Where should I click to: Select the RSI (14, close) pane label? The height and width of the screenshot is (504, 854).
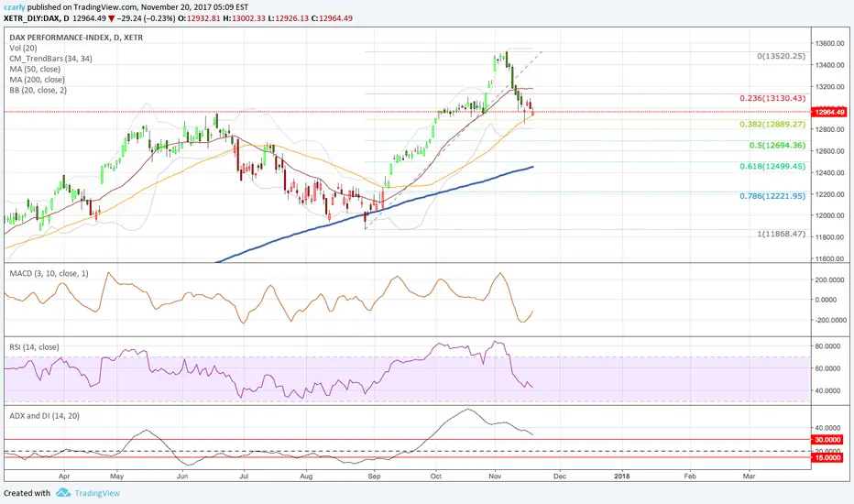click(x=34, y=347)
